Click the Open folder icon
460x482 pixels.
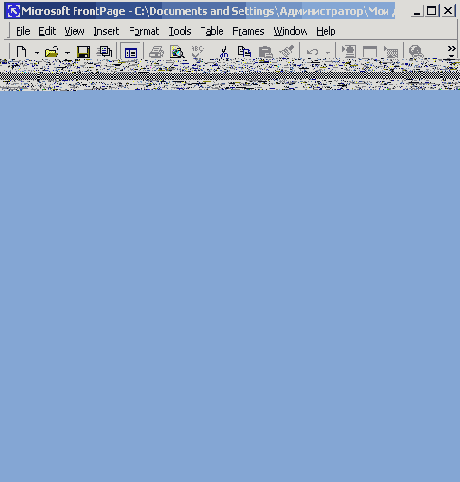[51, 52]
